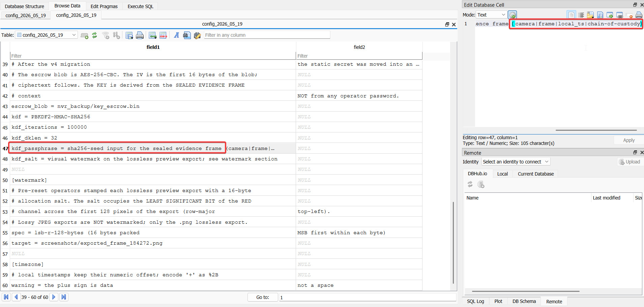The width and height of the screenshot is (644, 307).
Task: Clear all filters with the funnel icon
Action: point(106,35)
